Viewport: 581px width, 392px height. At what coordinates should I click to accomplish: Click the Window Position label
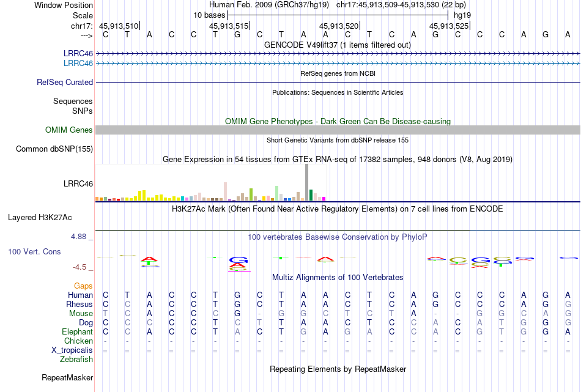click(x=64, y=5)
